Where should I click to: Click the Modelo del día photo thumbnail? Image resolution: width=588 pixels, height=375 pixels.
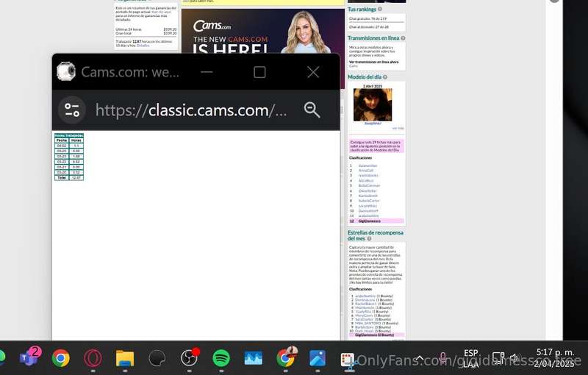373,104
